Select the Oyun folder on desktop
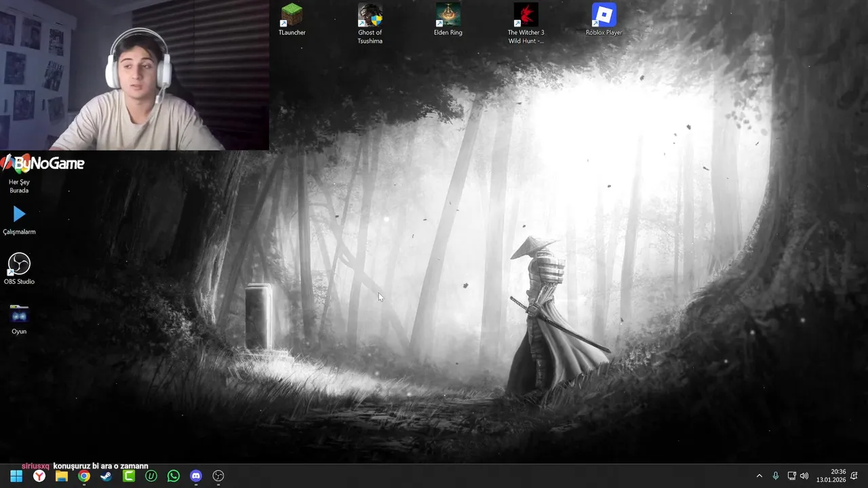Image resolution: width=868 pixels, height=488 pixels. 19,319
